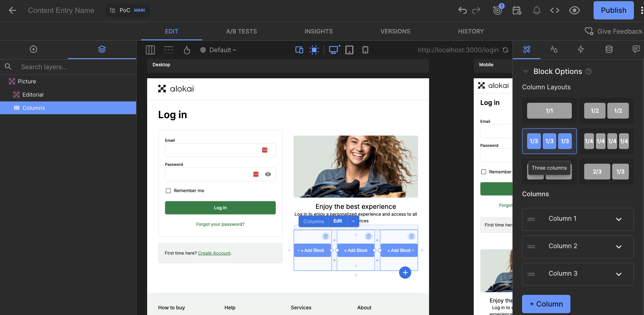Screen dimensions: 644x315
Task: Undo the last change
Action: point(462,10)
